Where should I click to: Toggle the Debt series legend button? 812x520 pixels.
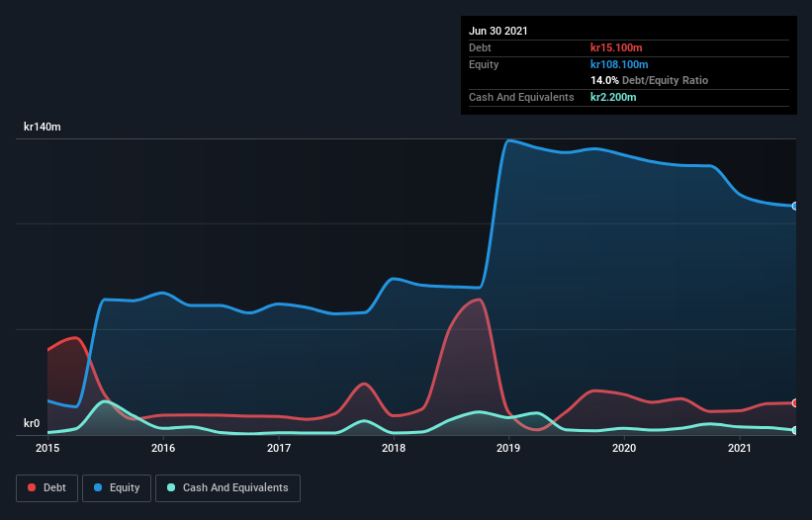coord(47,488)
